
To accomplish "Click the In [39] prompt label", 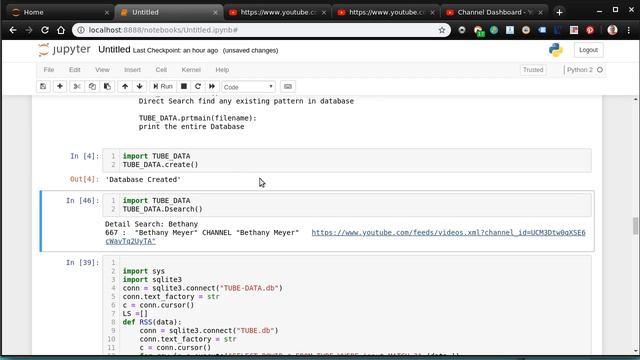I will [x=82, y=262].
